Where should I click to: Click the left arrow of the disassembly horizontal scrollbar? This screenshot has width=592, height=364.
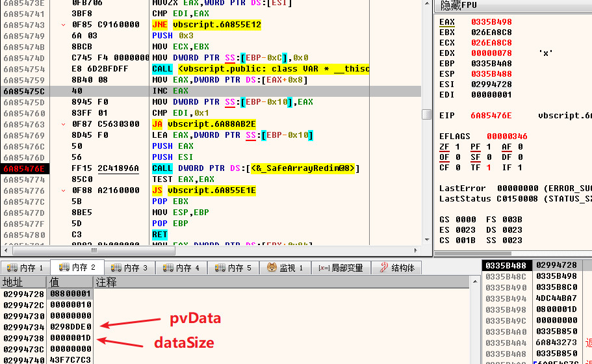coord(6,250)
